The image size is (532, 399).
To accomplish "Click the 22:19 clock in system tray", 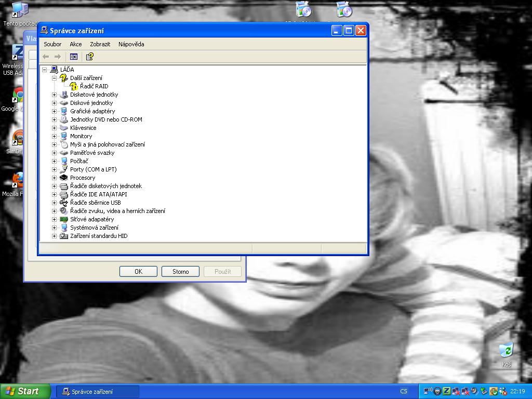I will point(517,391).
